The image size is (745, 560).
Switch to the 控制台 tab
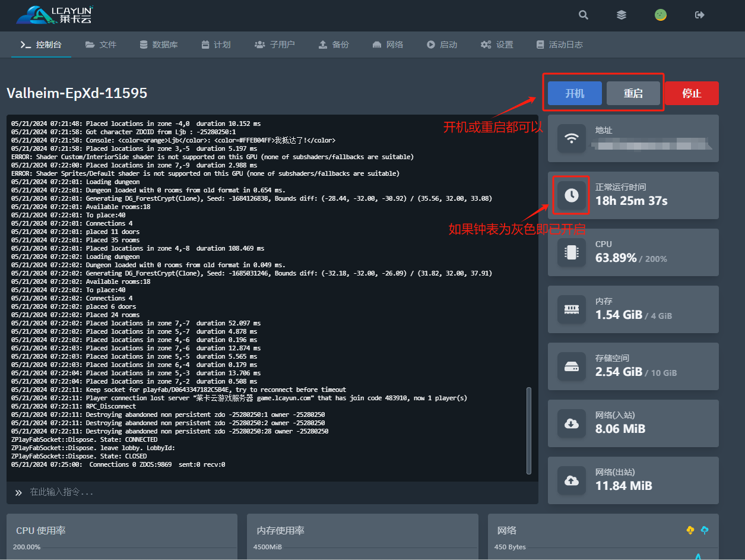pyautogui.click(x=41, y=45)
